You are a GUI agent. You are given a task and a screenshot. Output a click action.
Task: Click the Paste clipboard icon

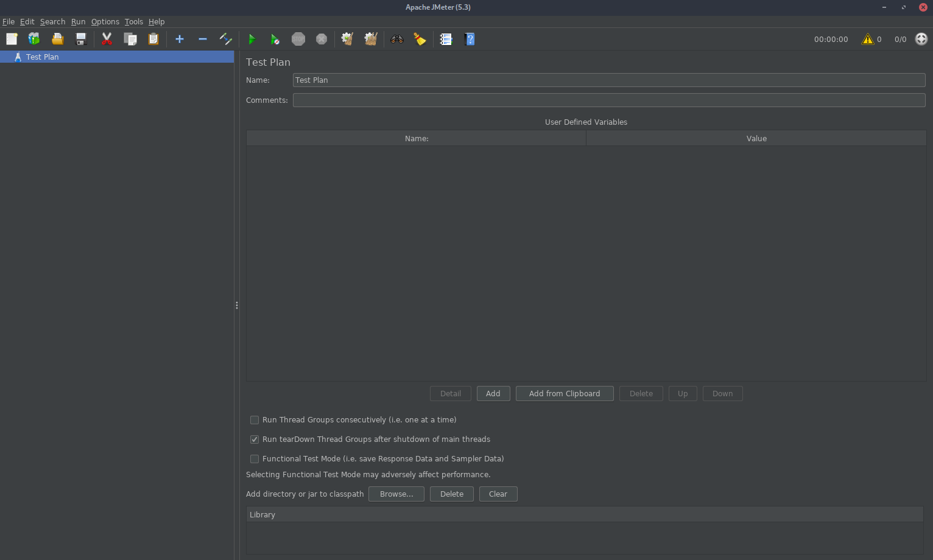tap(153, 39)
